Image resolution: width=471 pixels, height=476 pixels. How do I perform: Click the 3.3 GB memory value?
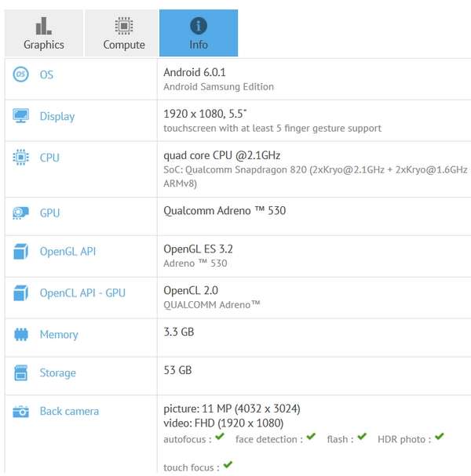tap(179, 332)
